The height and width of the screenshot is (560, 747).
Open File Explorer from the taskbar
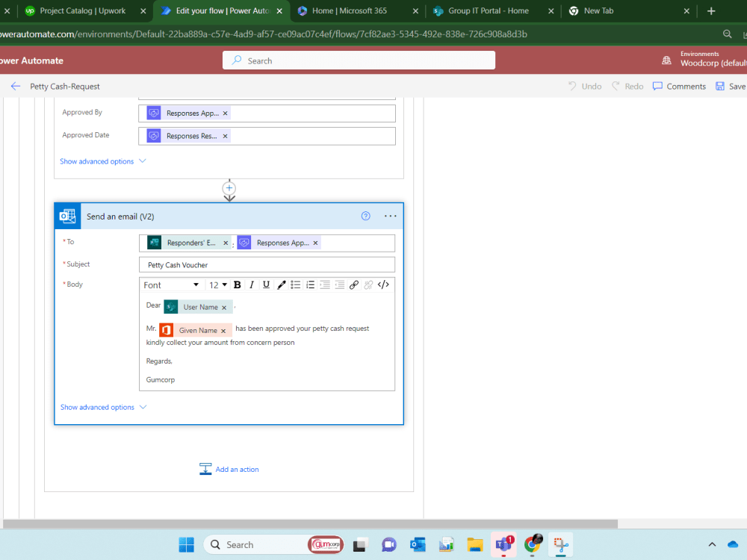click(x=475, y=545)
